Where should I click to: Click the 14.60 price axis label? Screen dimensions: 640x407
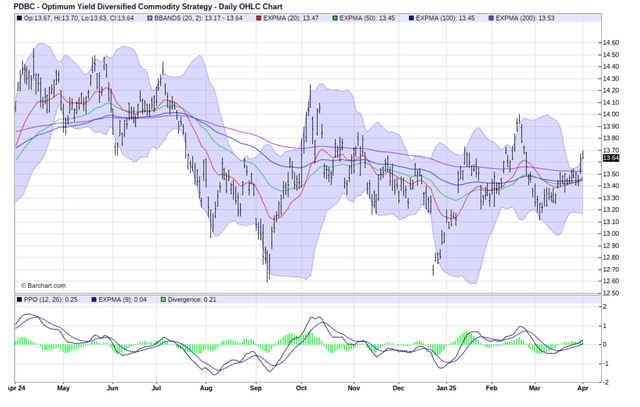point(611,42)
